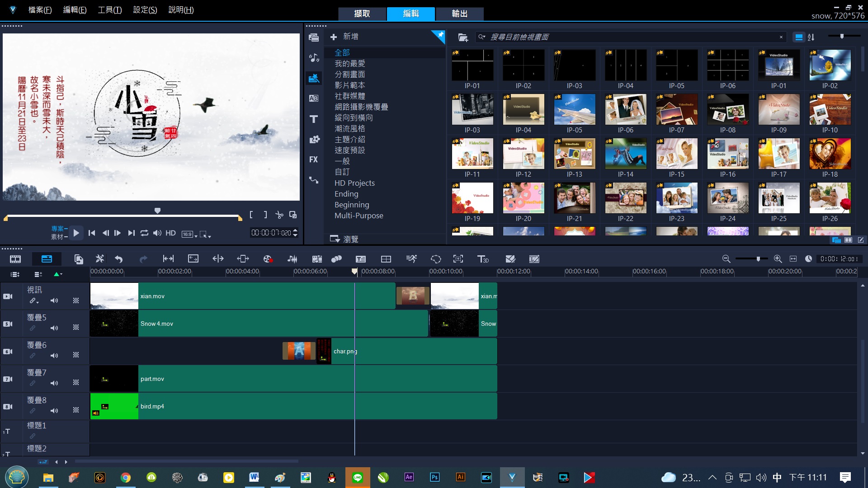Open the Transition (AB) library panel

314,99
